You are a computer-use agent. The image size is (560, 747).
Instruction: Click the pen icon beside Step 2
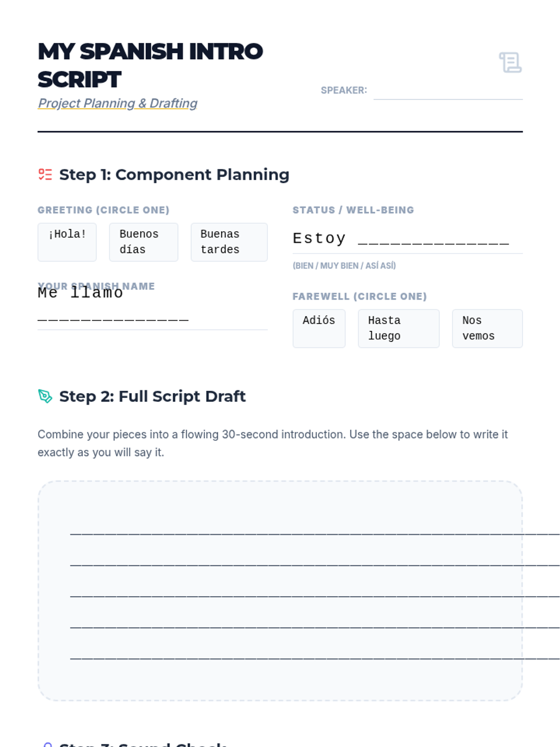(x=45, y=396)
